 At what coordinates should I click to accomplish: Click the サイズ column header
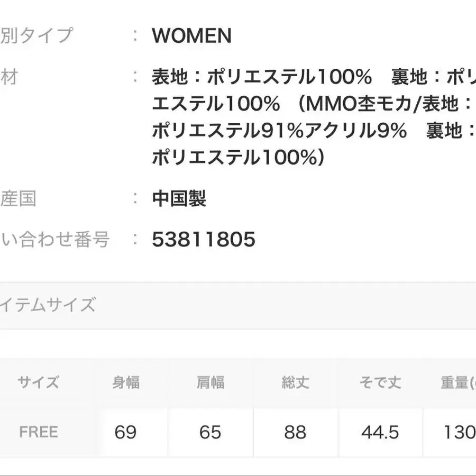click(38, 382)
